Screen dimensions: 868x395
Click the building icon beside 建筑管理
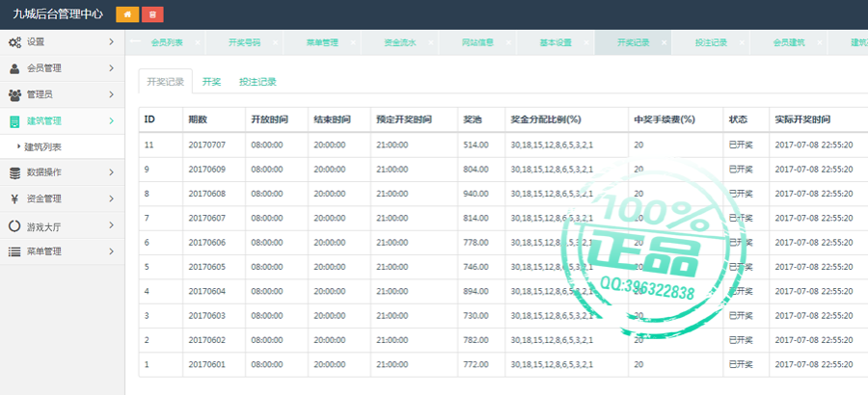click(14, 121)
